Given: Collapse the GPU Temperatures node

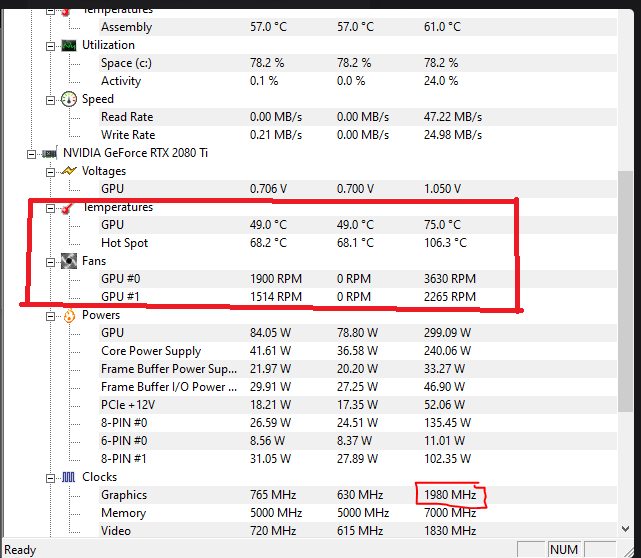Looking at the screenshot, I should [x=50, y=208].
